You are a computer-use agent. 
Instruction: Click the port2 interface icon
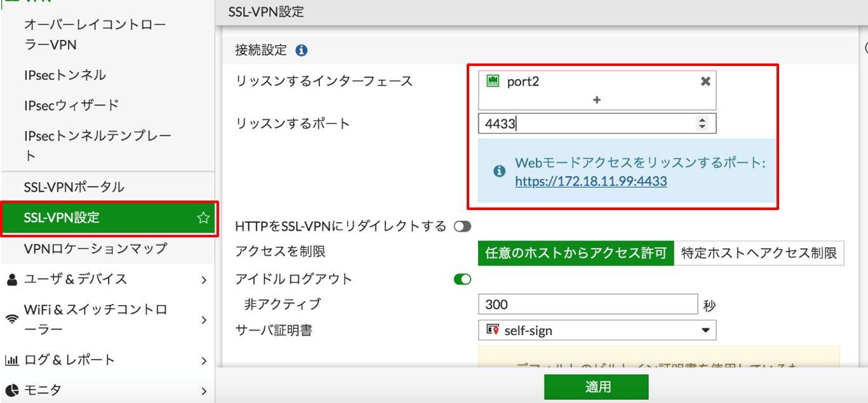tap(493, 81)
